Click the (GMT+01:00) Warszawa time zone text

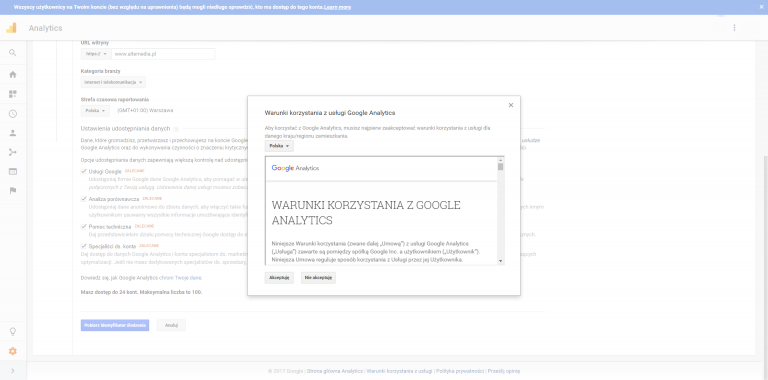point(145,111)
